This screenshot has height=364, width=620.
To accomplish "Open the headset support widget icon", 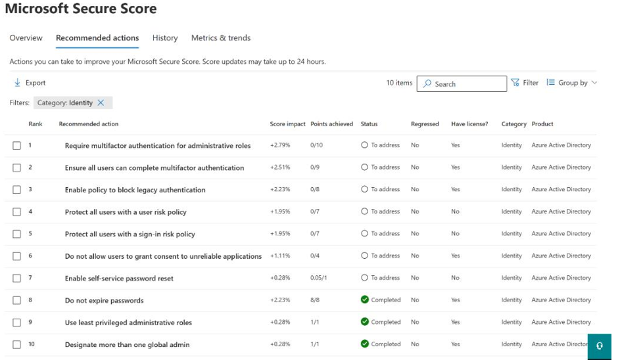I will [600, 346].
